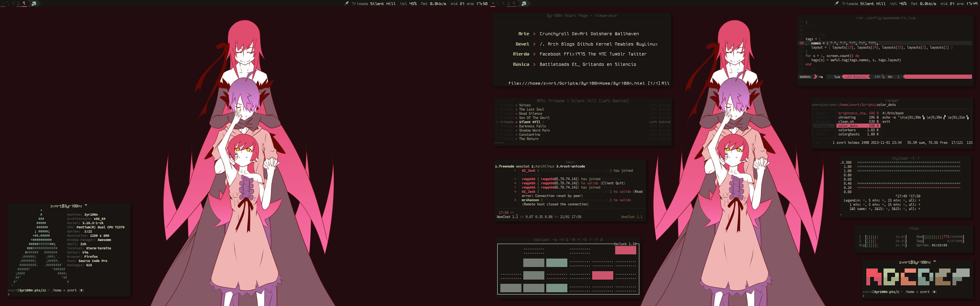Image resolution: width=980 pixels, height=306 pixels.
Task: Select track Constantine in MPD
Action: pyautogui.click(x=530, y=135)
